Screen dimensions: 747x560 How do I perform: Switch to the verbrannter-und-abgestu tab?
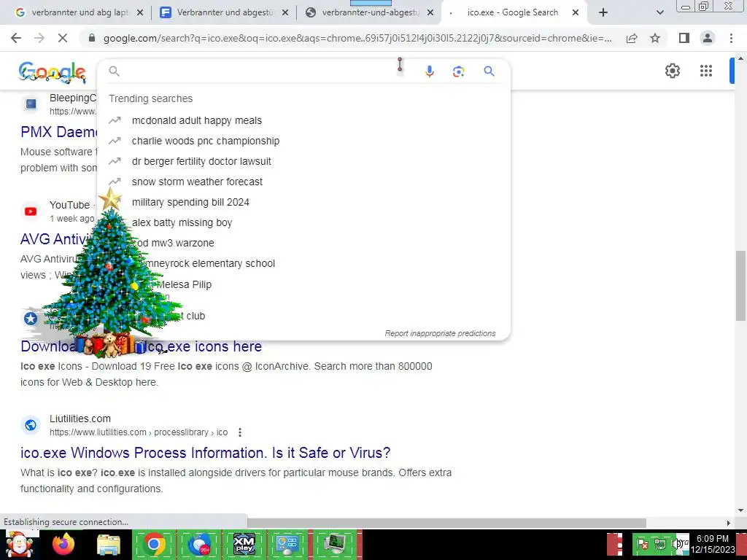pyautogui.click(x=370, y=13)
